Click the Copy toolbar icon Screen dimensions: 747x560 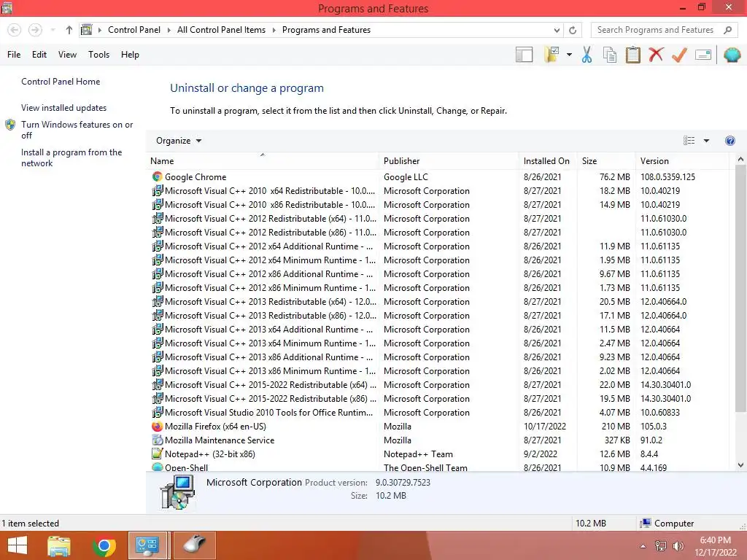click(x=610, y=55)
